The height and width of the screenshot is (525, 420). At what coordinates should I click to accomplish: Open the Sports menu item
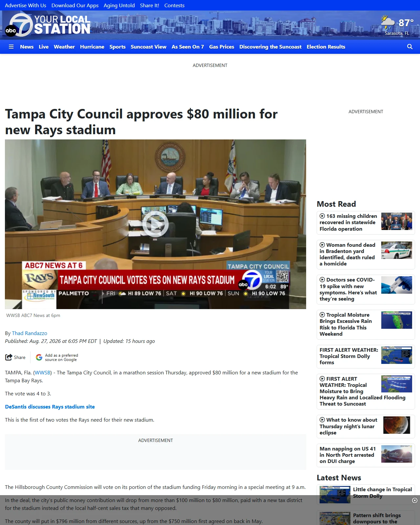pyautogui.click(x=117, y=47)
